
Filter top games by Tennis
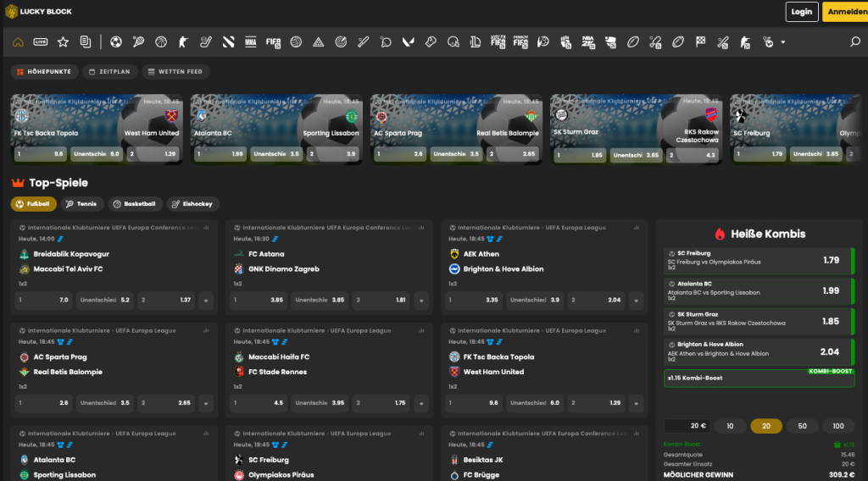click(x=82, y=204)
